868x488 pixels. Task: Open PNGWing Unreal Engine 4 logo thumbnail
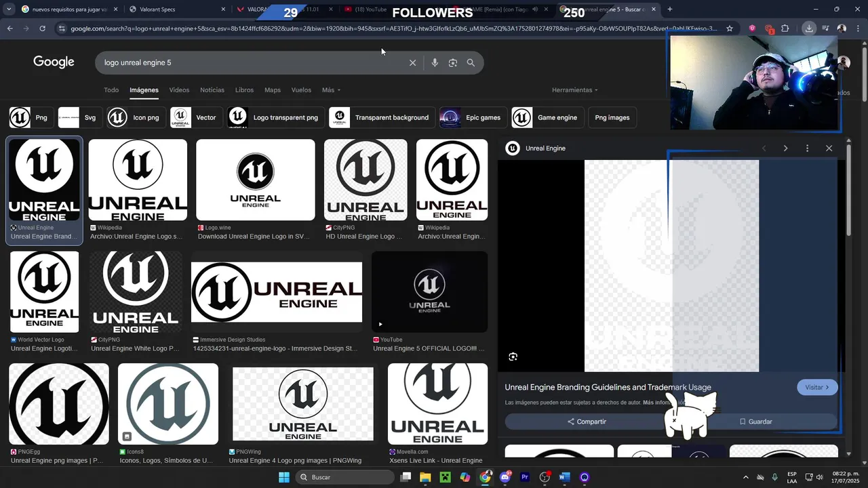point(303,404)
